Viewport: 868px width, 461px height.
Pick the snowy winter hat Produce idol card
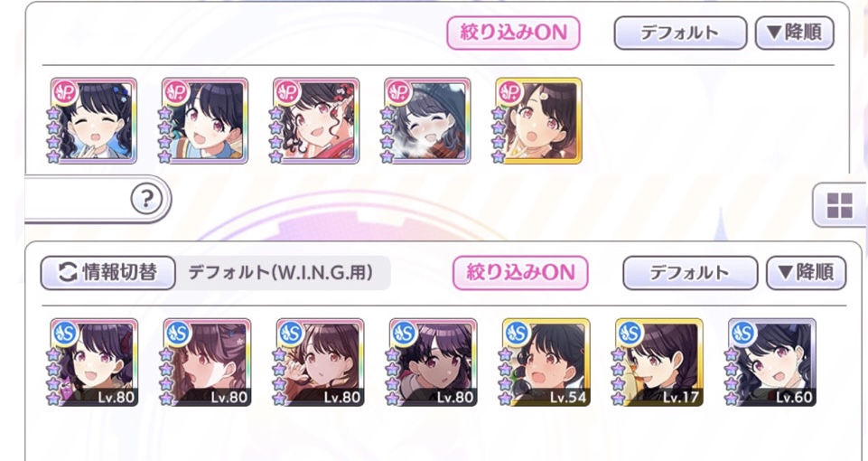[x=427, y=121]
